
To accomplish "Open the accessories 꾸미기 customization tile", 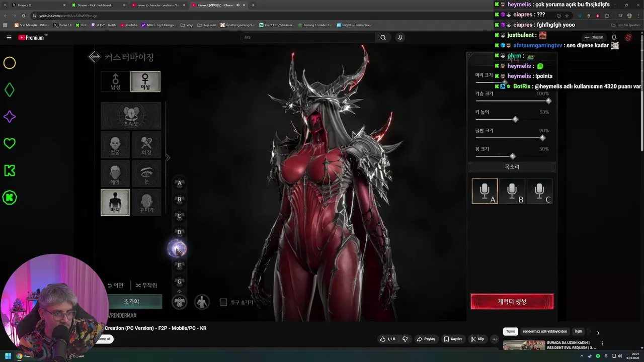I will click(146, 202).
